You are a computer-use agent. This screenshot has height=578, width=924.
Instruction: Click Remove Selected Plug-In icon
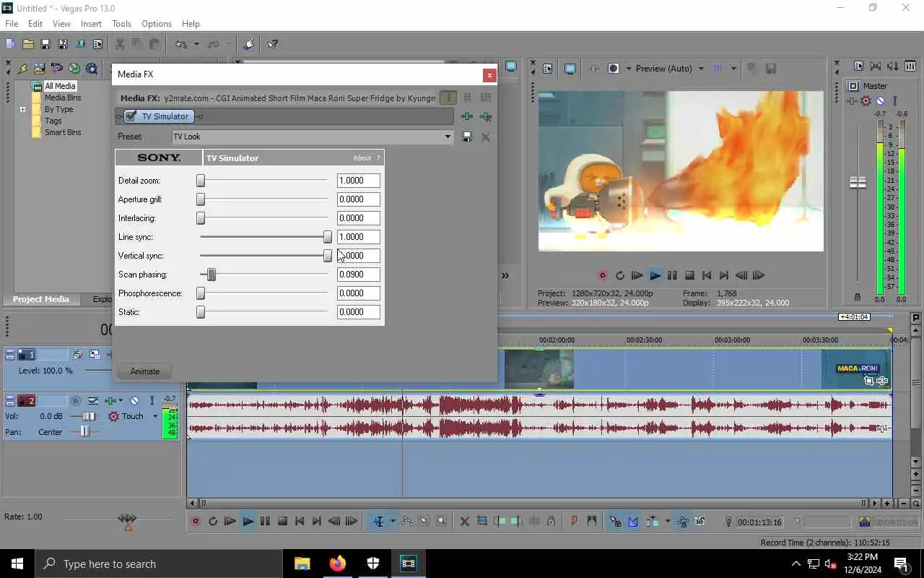tap(486, 117)
